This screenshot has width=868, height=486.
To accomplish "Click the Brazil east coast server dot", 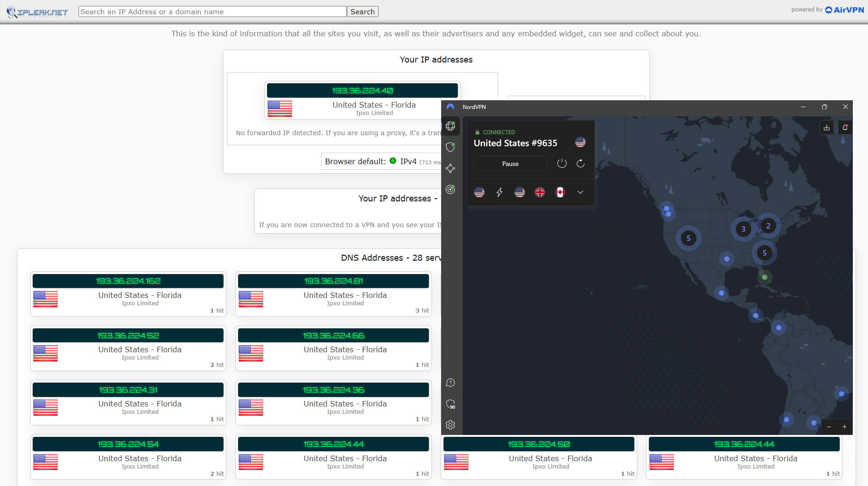I will (x=841, y=394).
